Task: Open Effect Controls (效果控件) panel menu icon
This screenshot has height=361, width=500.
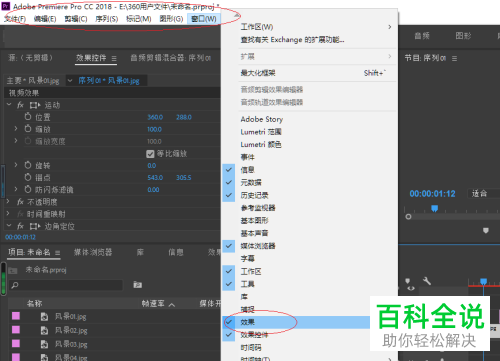Action: 114,59
